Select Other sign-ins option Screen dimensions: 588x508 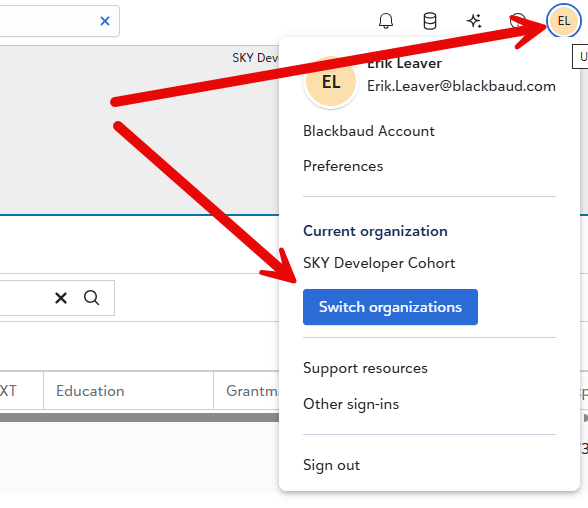point(351,404)
